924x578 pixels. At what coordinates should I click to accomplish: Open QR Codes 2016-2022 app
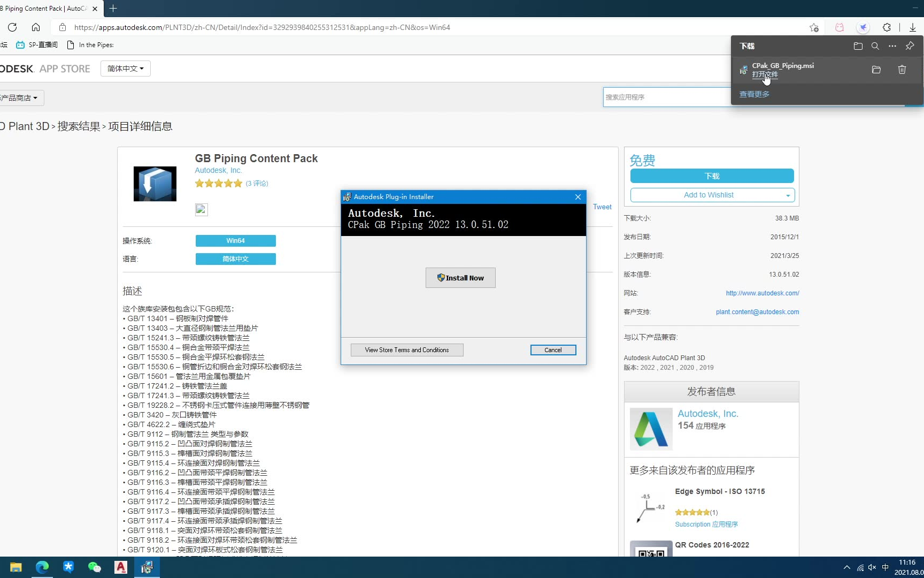[712, 545]
